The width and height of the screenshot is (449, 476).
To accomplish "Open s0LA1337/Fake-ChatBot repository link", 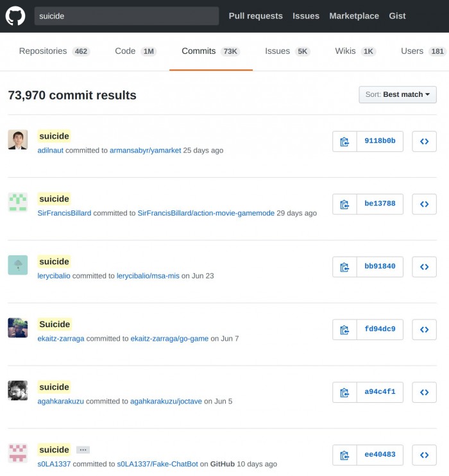I will tap(157, 464).
